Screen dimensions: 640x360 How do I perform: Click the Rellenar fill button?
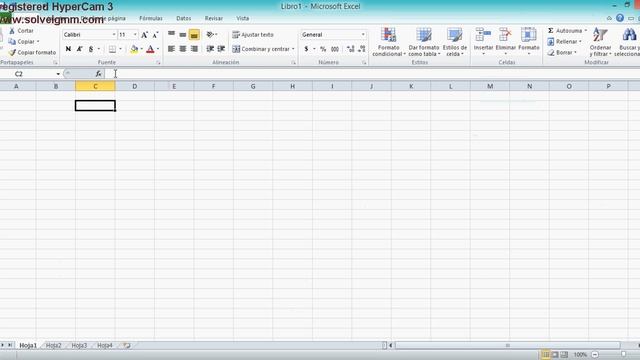563,42
